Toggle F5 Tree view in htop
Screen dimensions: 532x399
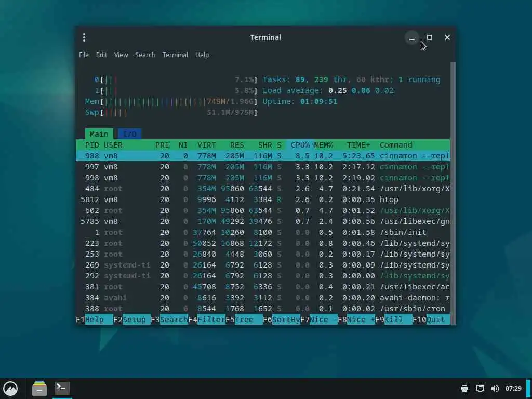(x=244, y=320)
